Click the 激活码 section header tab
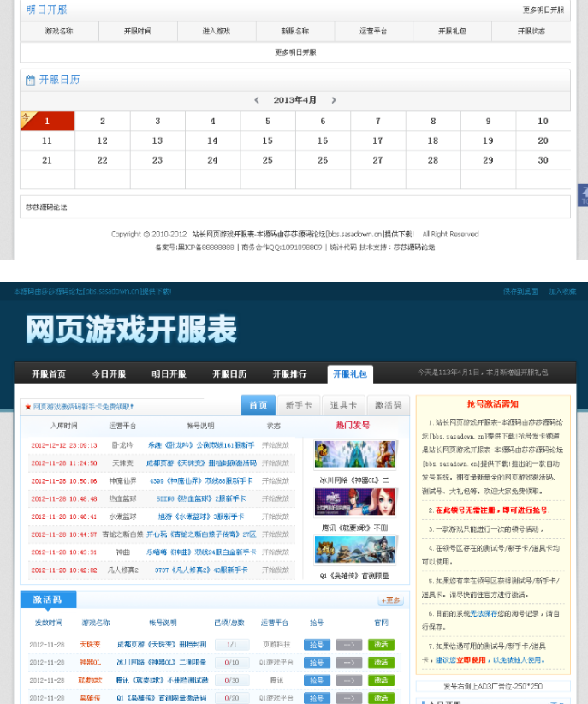Screen dimensions: 588x704 tap(48, 600)
